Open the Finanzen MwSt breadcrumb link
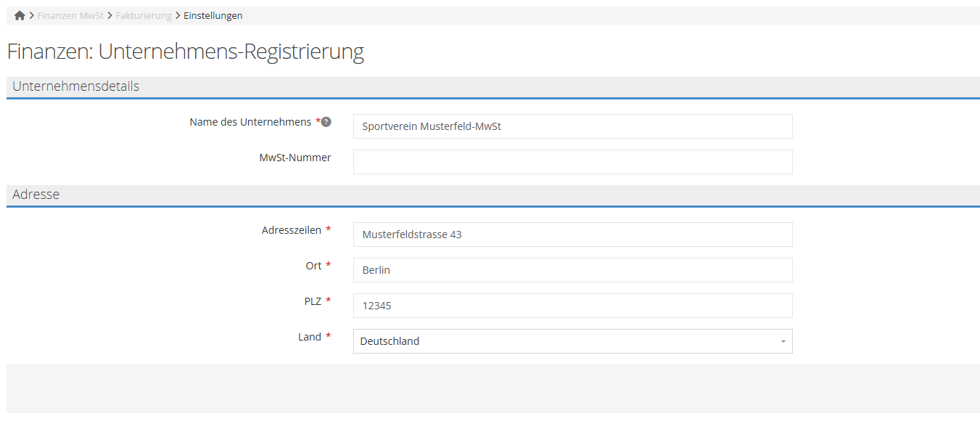 (x=70, y=15)
